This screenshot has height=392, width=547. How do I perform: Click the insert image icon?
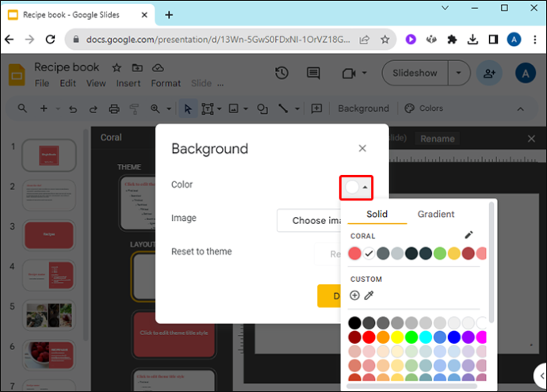(x=233, y=108)
